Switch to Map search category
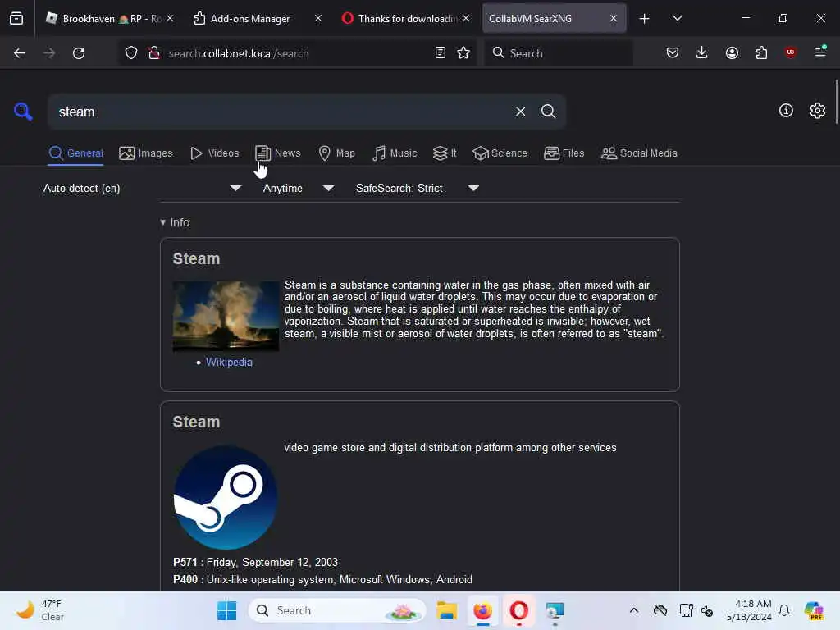 click(x=336, y=153)
